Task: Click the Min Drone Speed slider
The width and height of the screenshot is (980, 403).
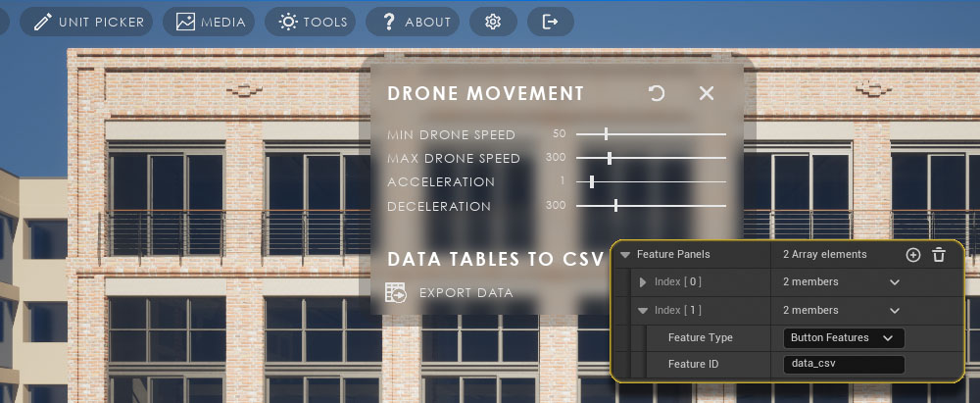Action: (x=651, y=134)
